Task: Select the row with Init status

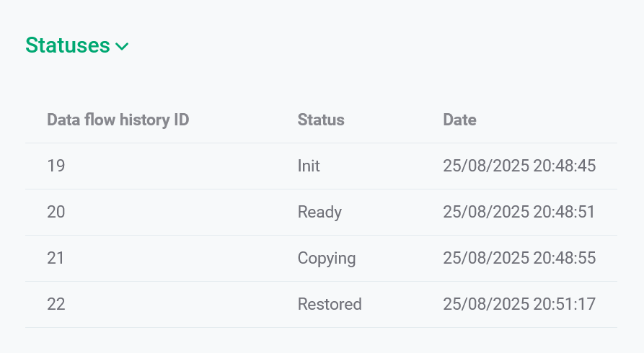Action: (180, 166)
